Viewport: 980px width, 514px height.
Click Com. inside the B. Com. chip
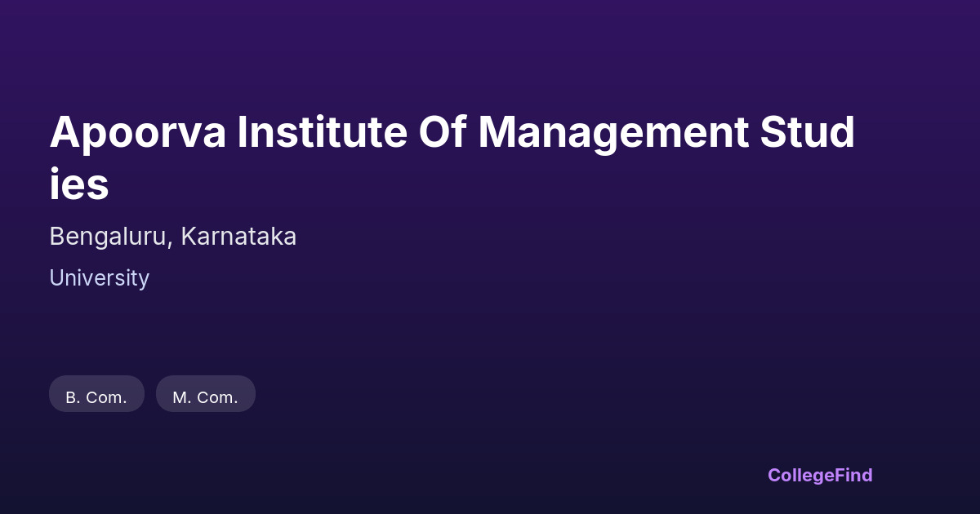(106, 397)
